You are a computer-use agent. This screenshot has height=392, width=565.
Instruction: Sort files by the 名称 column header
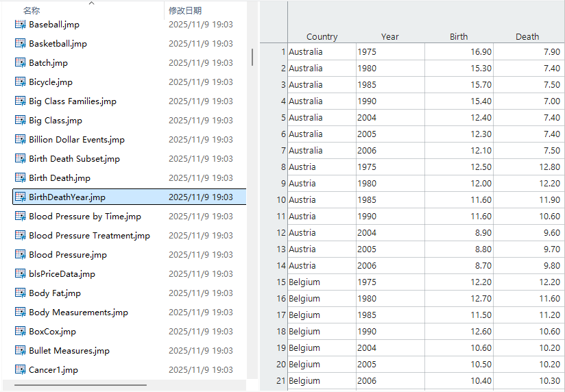[x=32, y=11]
